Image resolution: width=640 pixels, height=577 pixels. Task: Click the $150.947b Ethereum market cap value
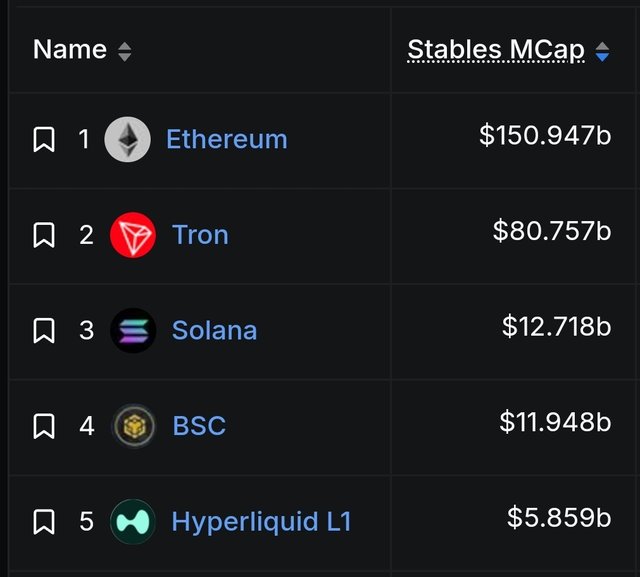pos(545,135)
